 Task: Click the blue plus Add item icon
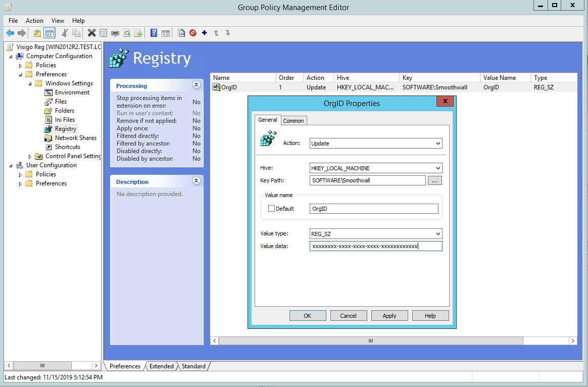204,32
